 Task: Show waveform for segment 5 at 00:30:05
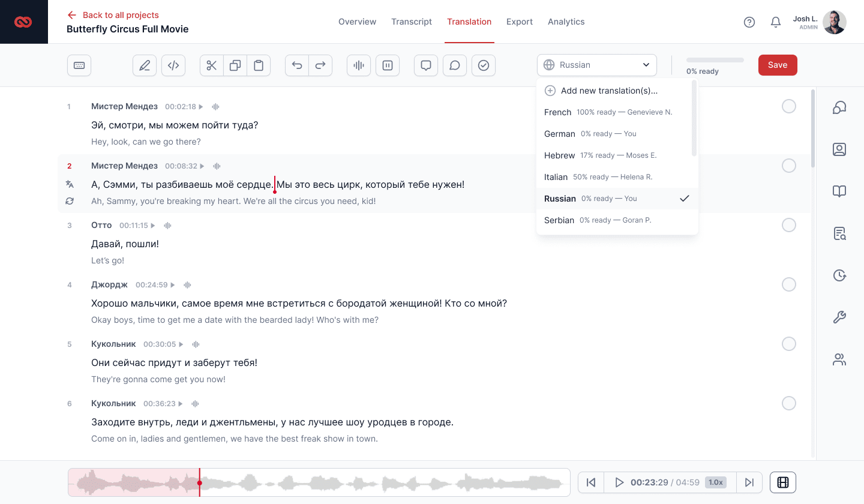[x=196, y=344]
